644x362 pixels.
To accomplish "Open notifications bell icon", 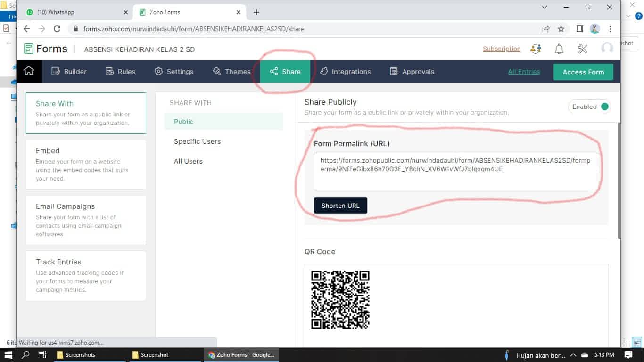I will coord(559,49).
